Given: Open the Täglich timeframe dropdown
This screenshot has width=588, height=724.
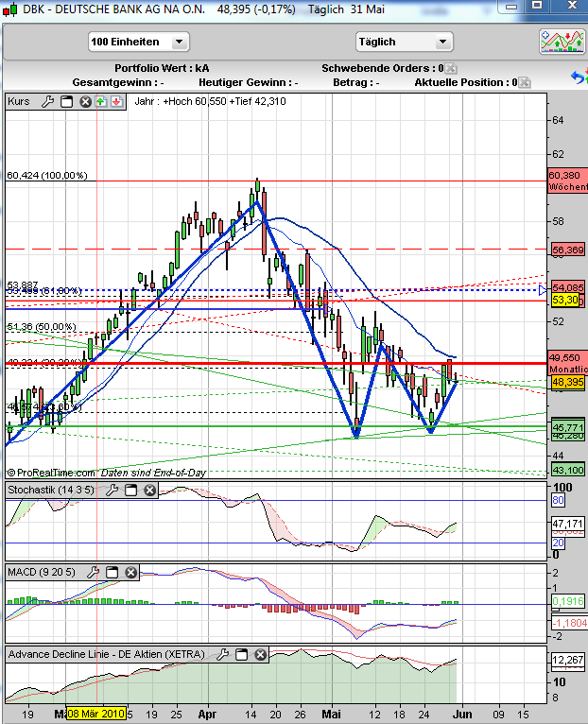Looking at the screenshot, I should click(x=405, y=42).
